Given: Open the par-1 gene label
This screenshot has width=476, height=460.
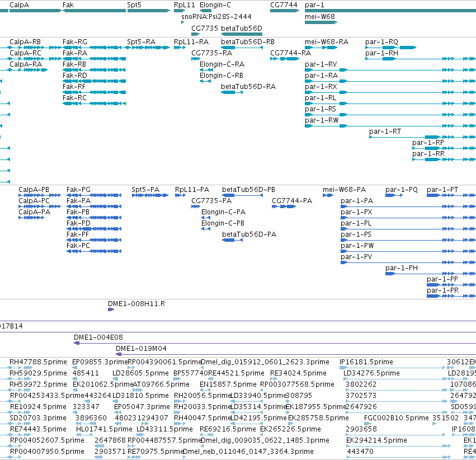Looking at the screenshot, I should (314, 5).
